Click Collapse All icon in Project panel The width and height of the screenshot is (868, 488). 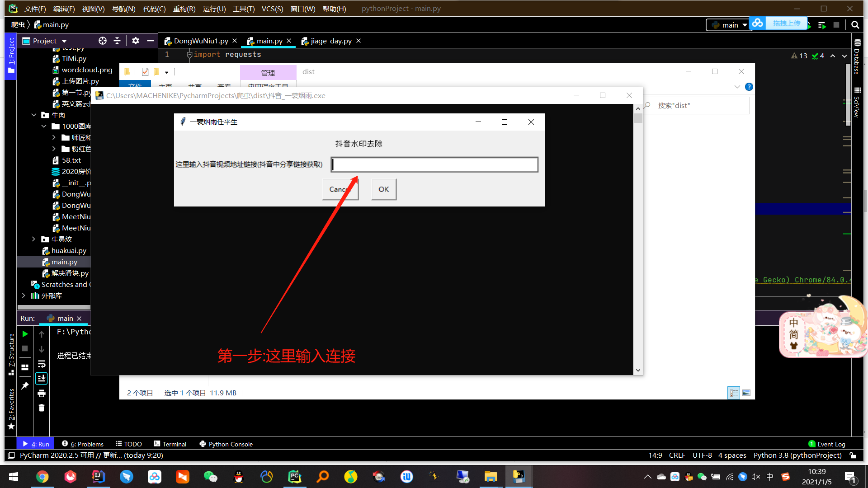[117, 41]
